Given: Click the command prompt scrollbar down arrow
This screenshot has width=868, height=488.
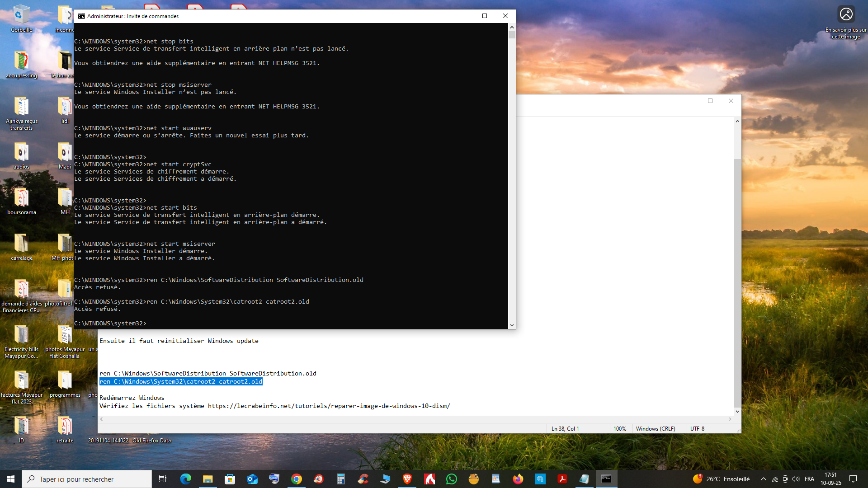Looking at the screenshot, I should tap(512, 325).
